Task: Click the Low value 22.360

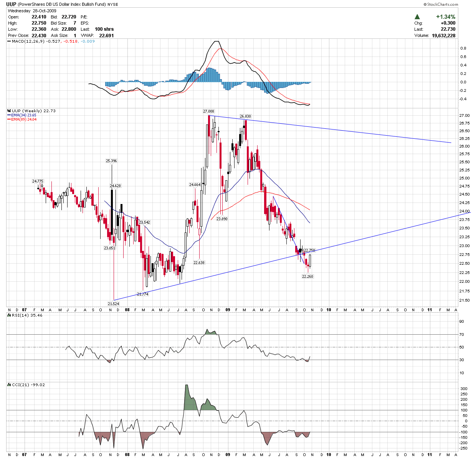Action: [x=39, y=29]
